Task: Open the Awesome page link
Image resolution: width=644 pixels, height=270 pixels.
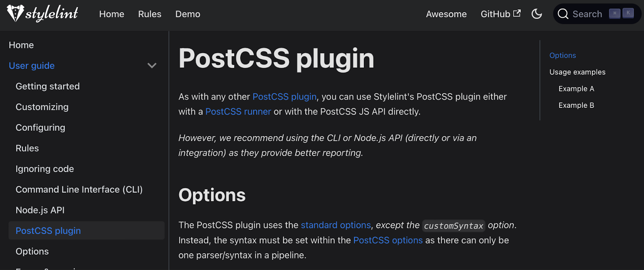Action: click(x=446, y=14)
